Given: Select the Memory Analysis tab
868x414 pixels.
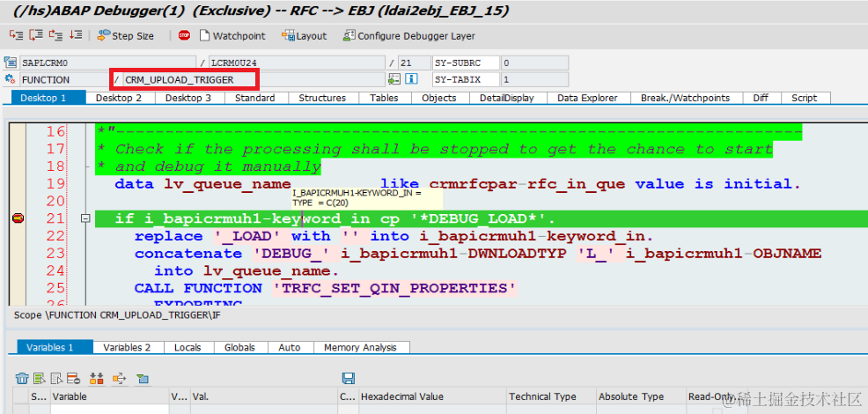Looking at the screenshot, I should tap(360, 347).
